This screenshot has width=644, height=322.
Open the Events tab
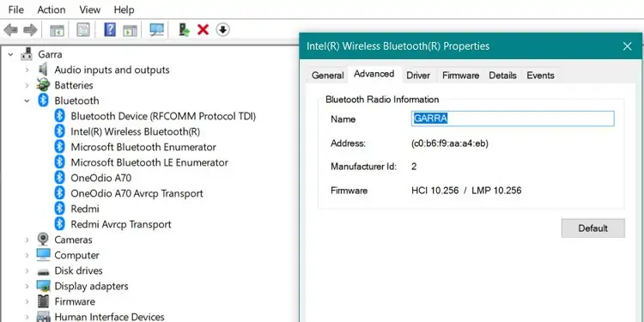coord(540,76)
